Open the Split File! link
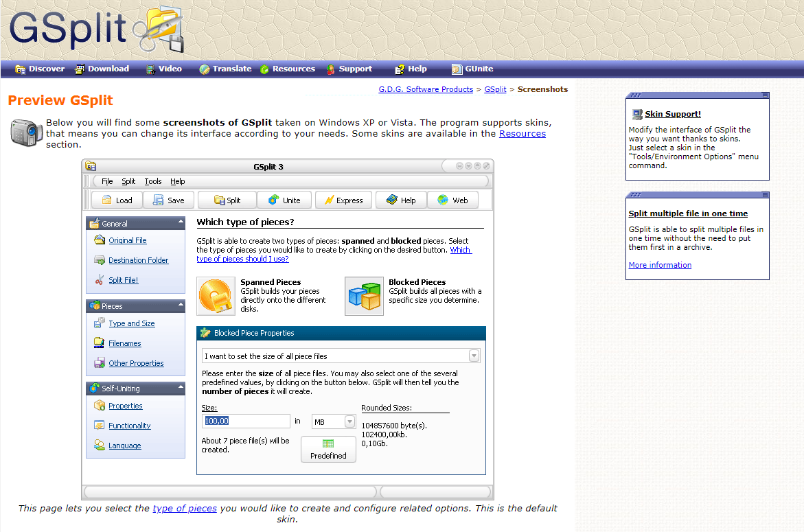Screen dimensions: 804x532 (124, 280)
